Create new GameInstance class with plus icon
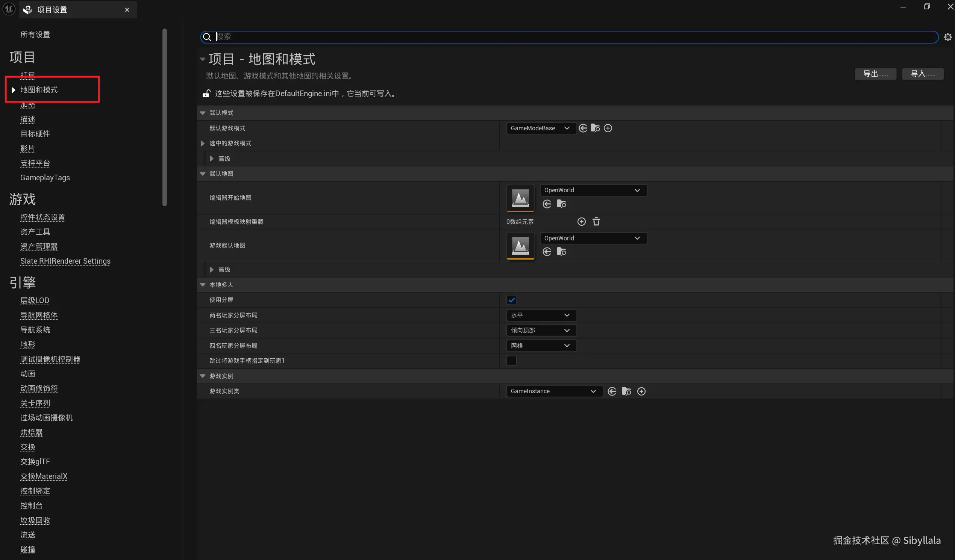The height and width of the screenshot is (560, 955). pyautogui.click(x=641, y=391)
